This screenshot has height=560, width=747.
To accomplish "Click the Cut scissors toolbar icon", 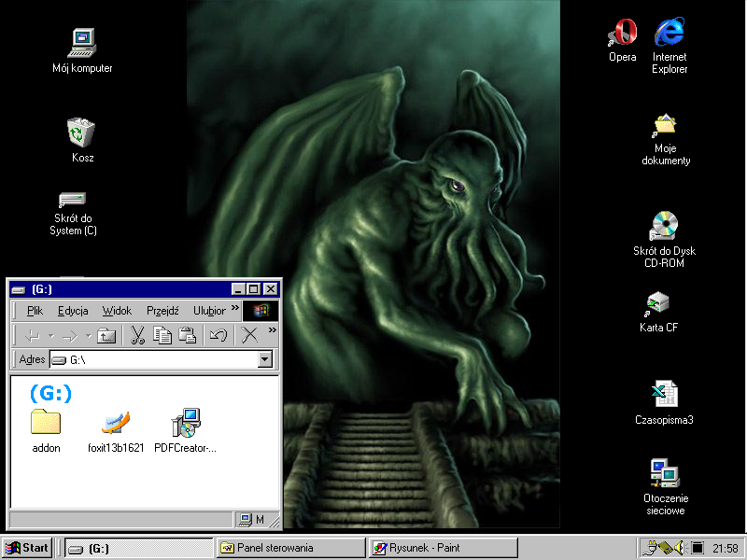I will [x=136, y=335].
